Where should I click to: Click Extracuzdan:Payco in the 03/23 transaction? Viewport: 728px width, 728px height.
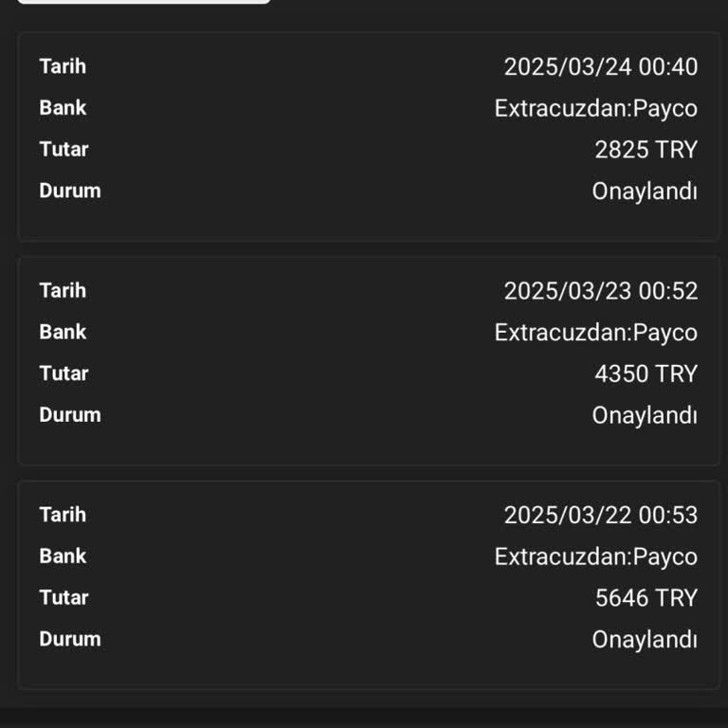(595, 333)
